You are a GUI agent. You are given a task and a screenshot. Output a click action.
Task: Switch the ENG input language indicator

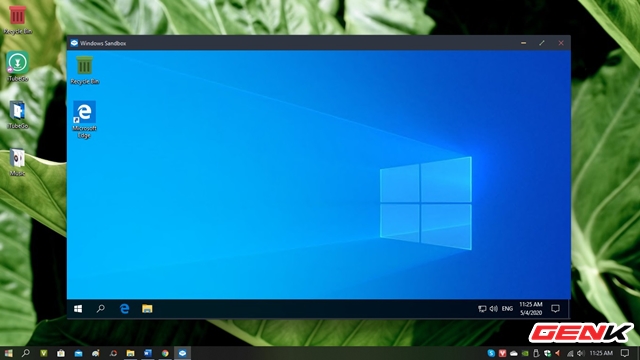[x=507, y=309]
